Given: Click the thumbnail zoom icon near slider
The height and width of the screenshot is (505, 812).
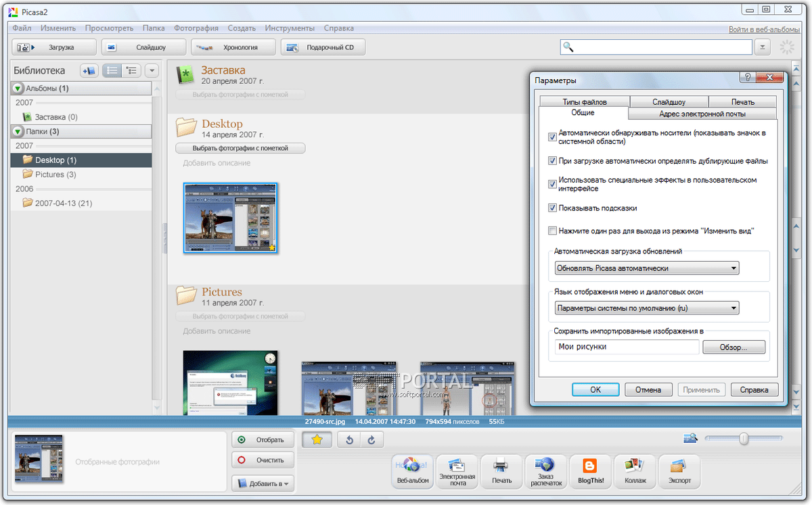Looking at the screenshot, I should point(690,438).
